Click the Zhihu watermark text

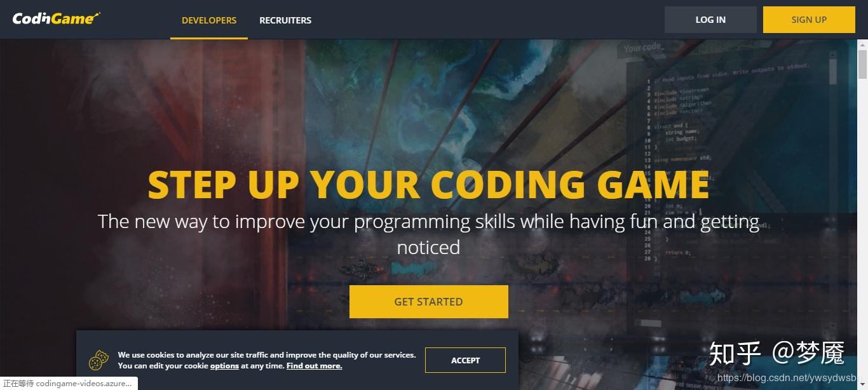point(776,353)
